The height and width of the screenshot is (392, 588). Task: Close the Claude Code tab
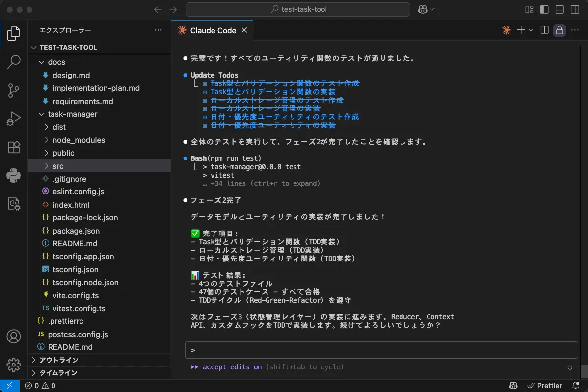pyautogui.click(x=244, y=30)
